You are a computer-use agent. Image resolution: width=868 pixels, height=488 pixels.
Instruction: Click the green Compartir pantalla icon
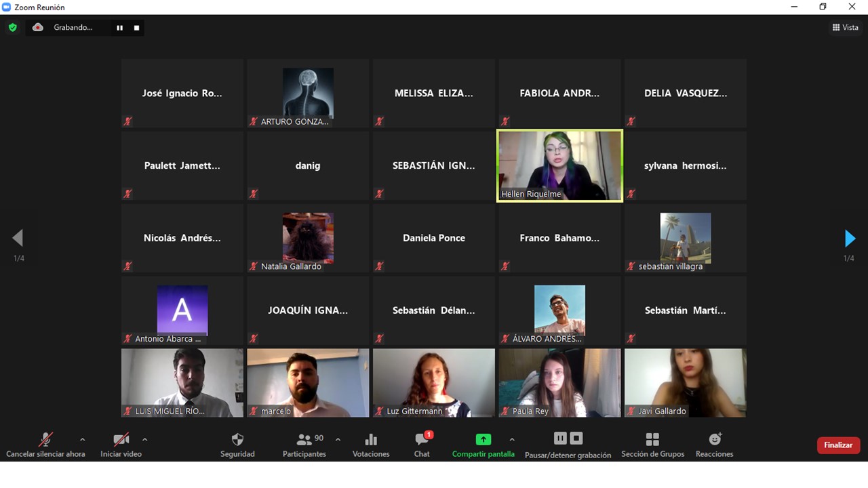(483, 439)
